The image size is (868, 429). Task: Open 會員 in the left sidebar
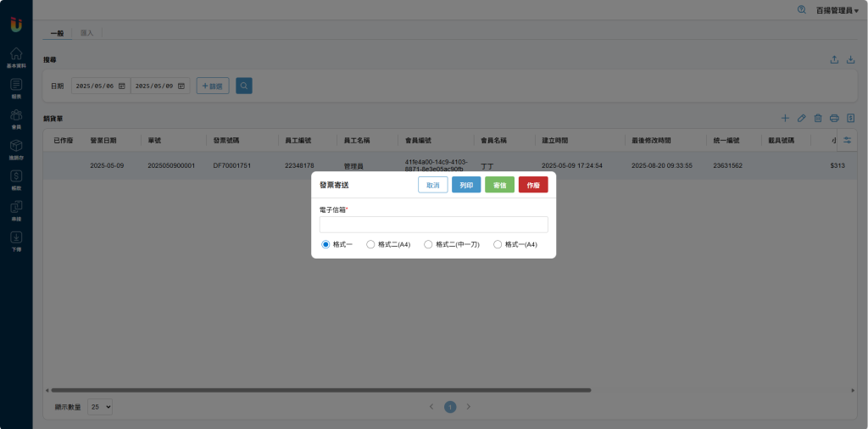(16, 119)
